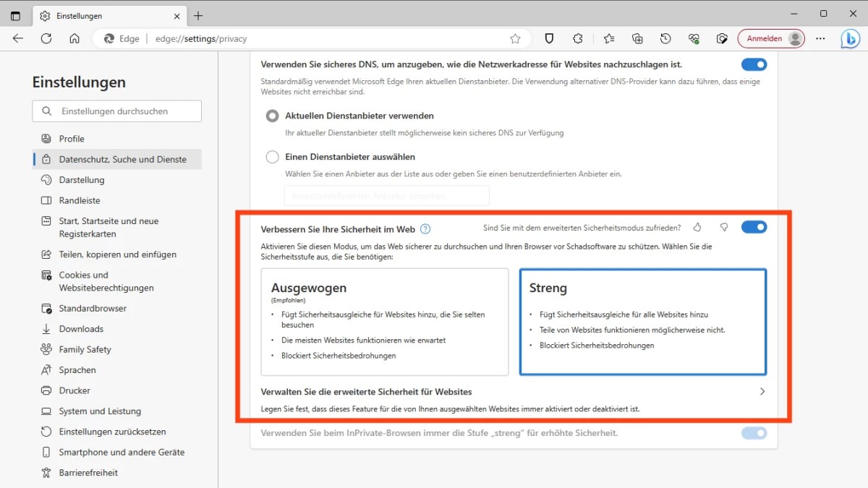Screen dimensions: 868x488
Task: Click the address bar showing edge://settings/privacy
Action: [x=311, y=39]
